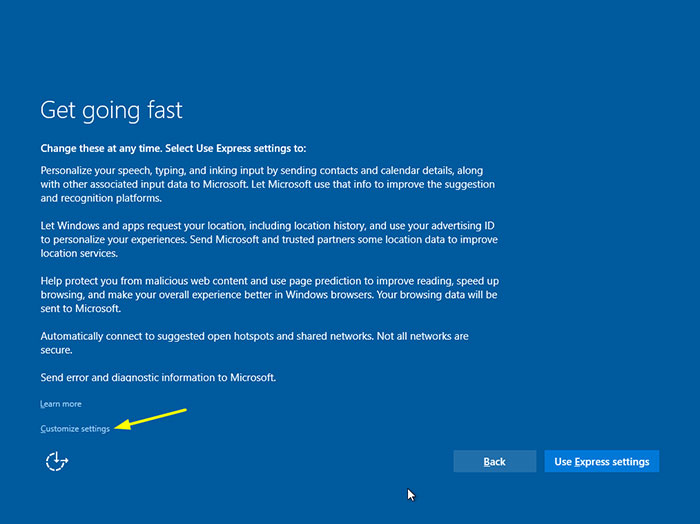Select Use Express settings button

point(602,462)
